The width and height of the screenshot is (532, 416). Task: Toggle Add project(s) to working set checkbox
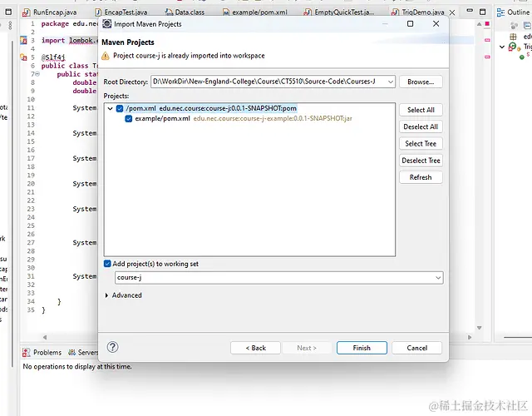point(107,264)
